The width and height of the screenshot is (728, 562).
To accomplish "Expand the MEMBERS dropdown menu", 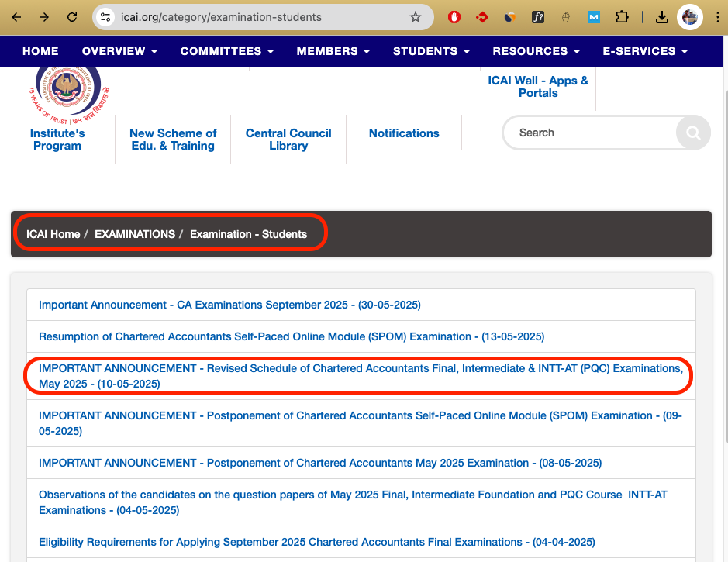I will point(333,51).
